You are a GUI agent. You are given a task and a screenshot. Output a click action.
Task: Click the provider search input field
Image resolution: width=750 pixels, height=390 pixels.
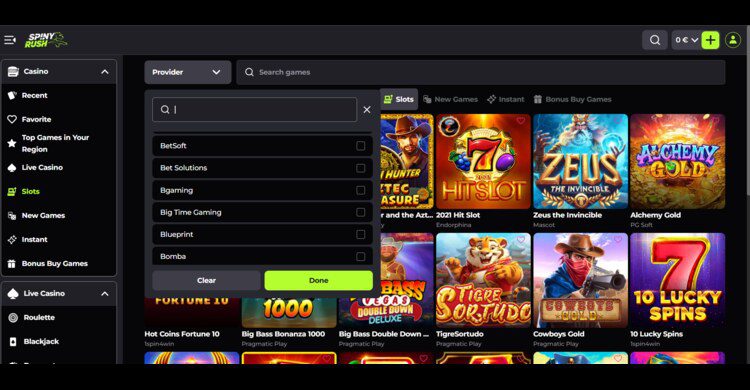(254, 110)
